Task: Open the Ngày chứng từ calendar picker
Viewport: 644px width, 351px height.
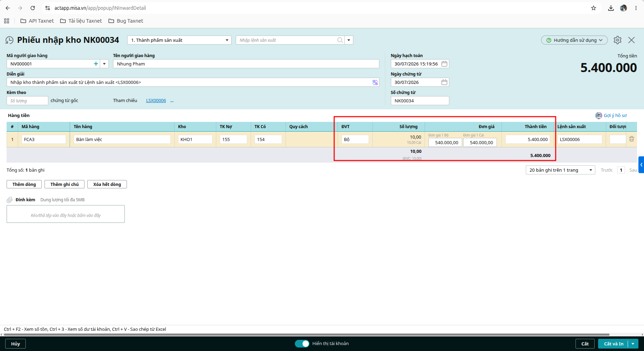Action: coord(444,82)
